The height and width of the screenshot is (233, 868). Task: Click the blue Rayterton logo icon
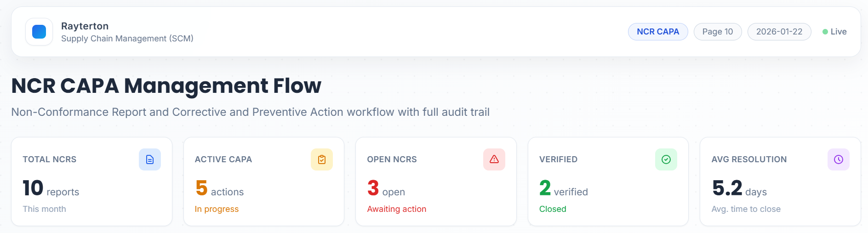coord(39,32)
